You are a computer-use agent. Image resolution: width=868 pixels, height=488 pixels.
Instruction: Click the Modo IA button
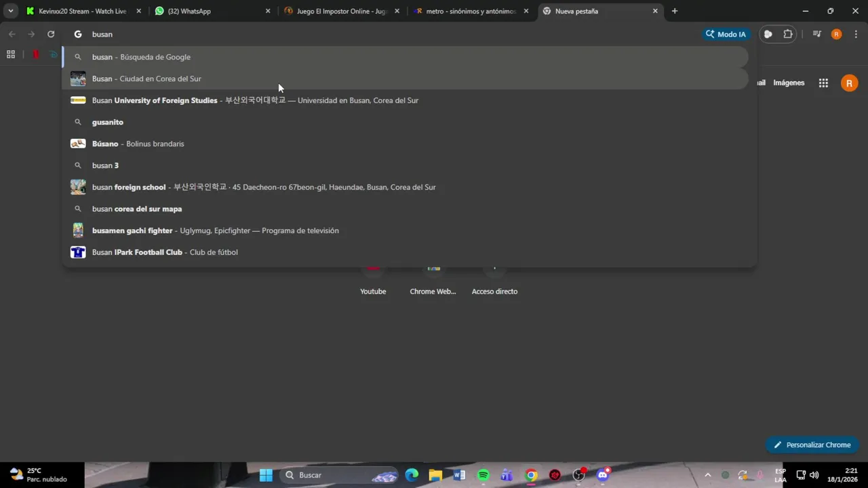(x=726, y=34)
